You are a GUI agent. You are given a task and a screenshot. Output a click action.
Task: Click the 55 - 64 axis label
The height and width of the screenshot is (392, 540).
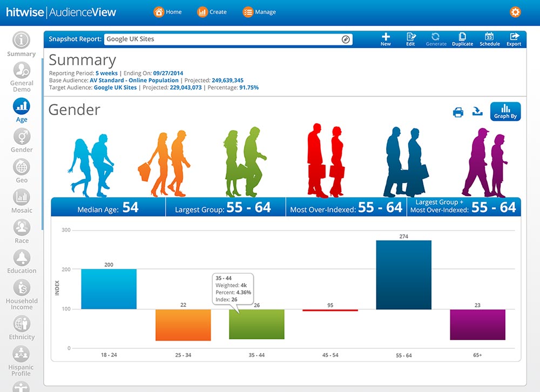tap(403, 355)
